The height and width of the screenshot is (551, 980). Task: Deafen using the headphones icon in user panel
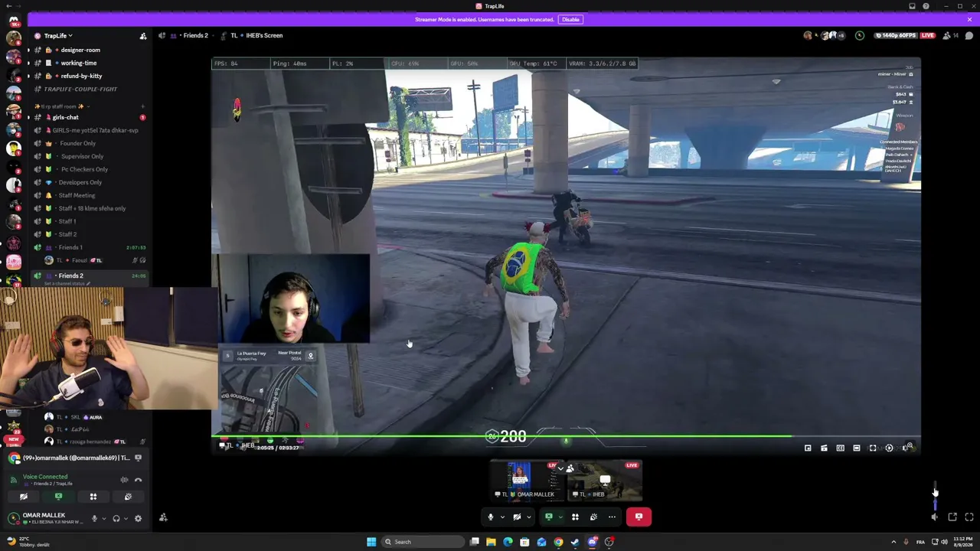(x=116, y=518)
